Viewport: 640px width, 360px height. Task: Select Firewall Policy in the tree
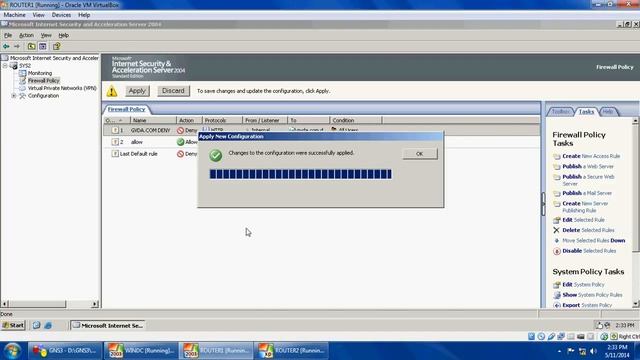pos(44,81)
